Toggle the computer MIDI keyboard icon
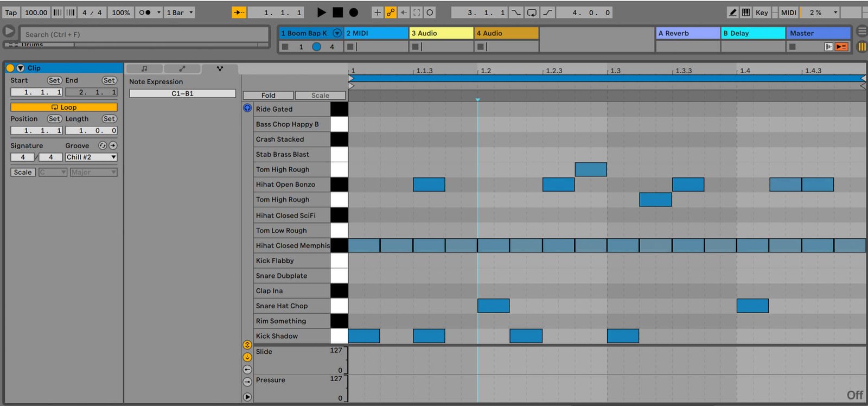The height and width of the screenshot is (406, 868). click(746, 12)
